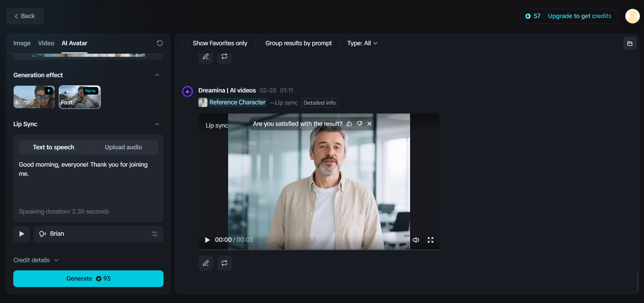Image resolution: width=644 pixels, height=303 pixels.
Task: Preview the Brian voice with play button
Action: 22,234
